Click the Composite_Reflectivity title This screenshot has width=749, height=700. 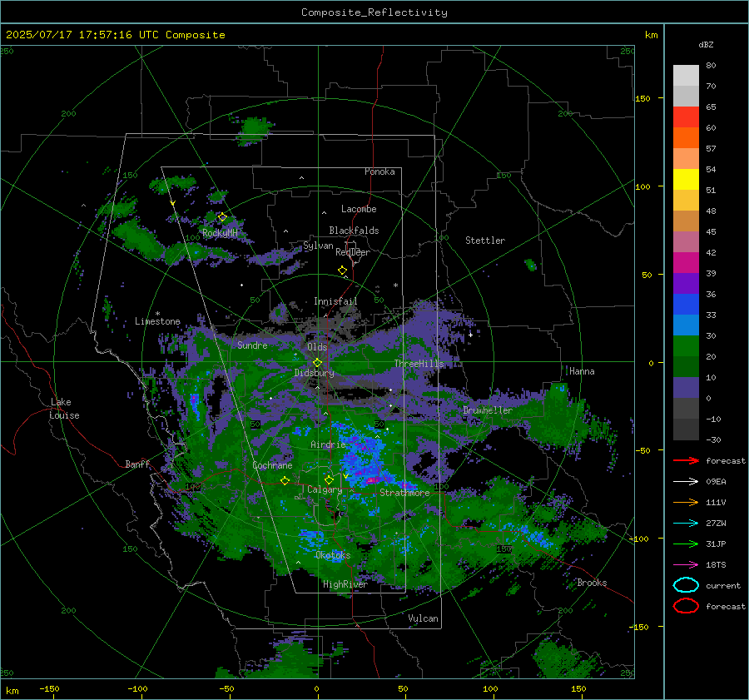[x=374, y=12]
